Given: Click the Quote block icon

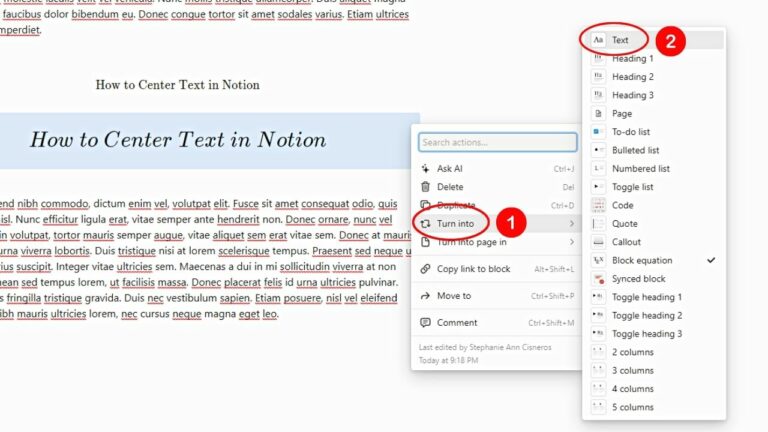Looking at the screenshot, I should [x=598, y=224].
